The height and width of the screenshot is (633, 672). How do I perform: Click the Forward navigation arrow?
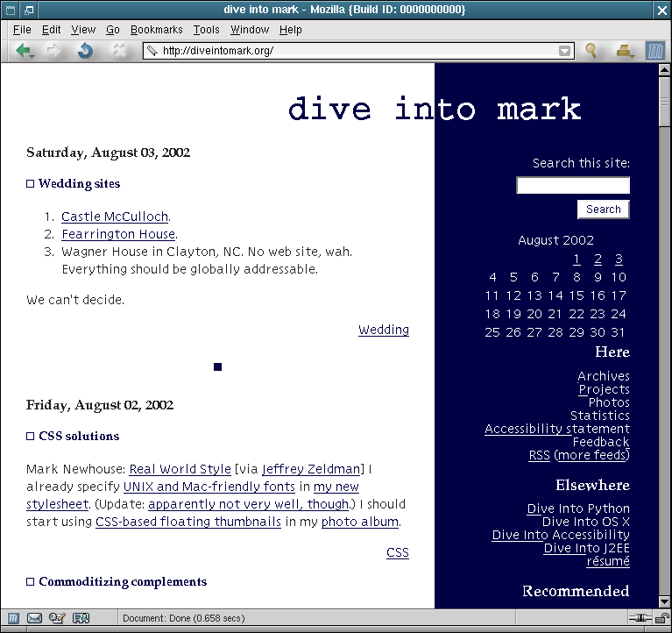tap(54, 51)
